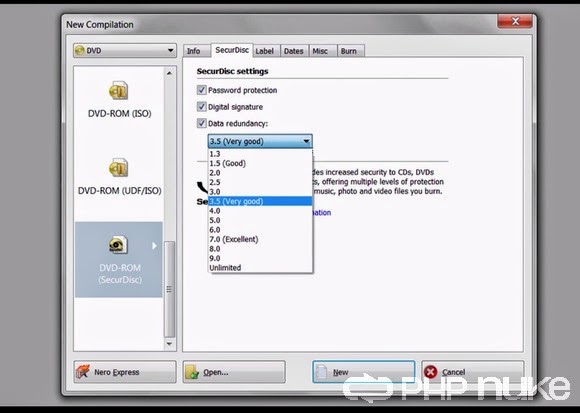580x413 pixels.
Task: Click the New compilation button
Action: click(x=364, y=372)
